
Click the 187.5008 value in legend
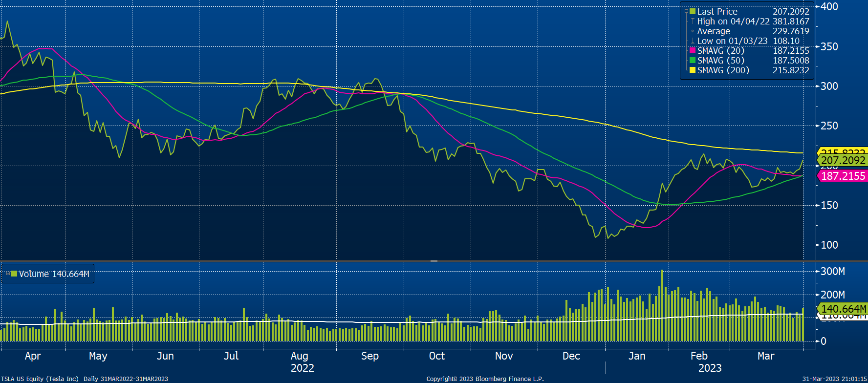coord(791,60)
